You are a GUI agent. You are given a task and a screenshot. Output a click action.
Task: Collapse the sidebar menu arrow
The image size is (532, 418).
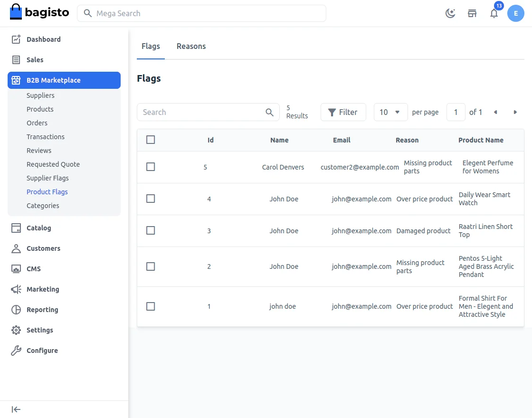coord(16,409)
